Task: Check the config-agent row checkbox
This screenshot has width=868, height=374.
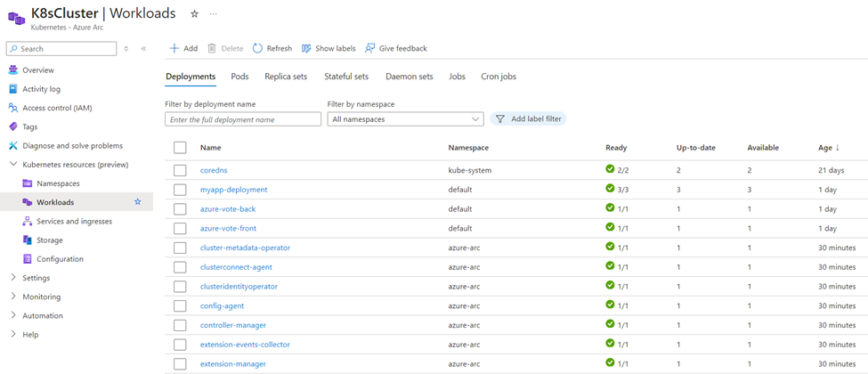Action: [180, 305]
